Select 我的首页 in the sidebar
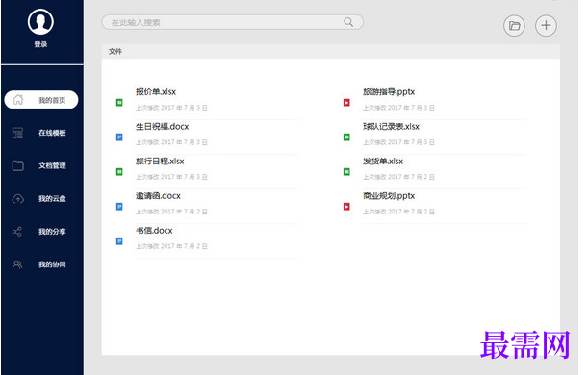Screen dimensions: 588x375 (x=41, y=100)
